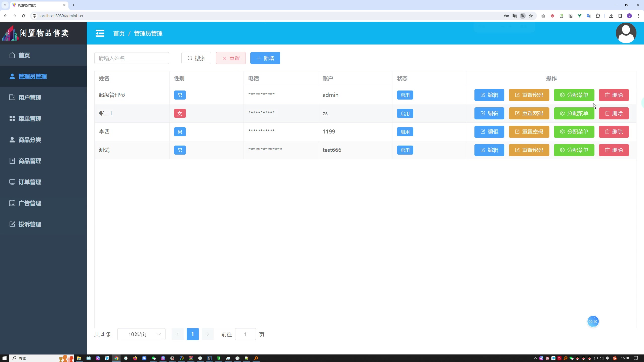
Task: Collapse sidebar with the hamburger menu icon
Action: 100,33
